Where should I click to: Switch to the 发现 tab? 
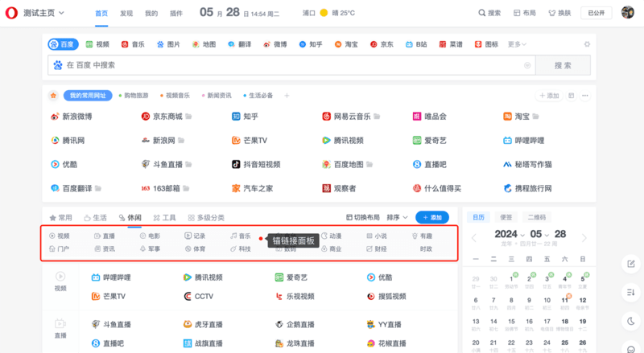click(126, 13)
